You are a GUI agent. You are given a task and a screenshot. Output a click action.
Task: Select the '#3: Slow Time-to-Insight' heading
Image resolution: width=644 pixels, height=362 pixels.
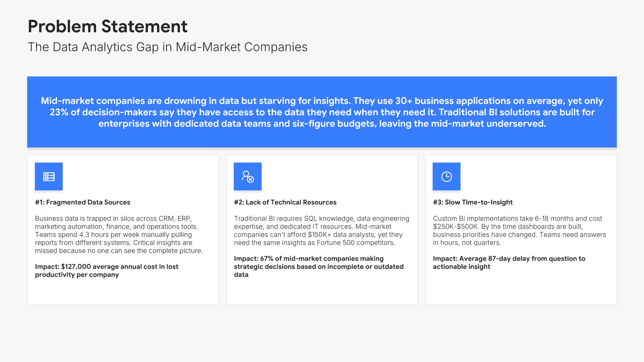pyautogui.click(x=473, y=202)
